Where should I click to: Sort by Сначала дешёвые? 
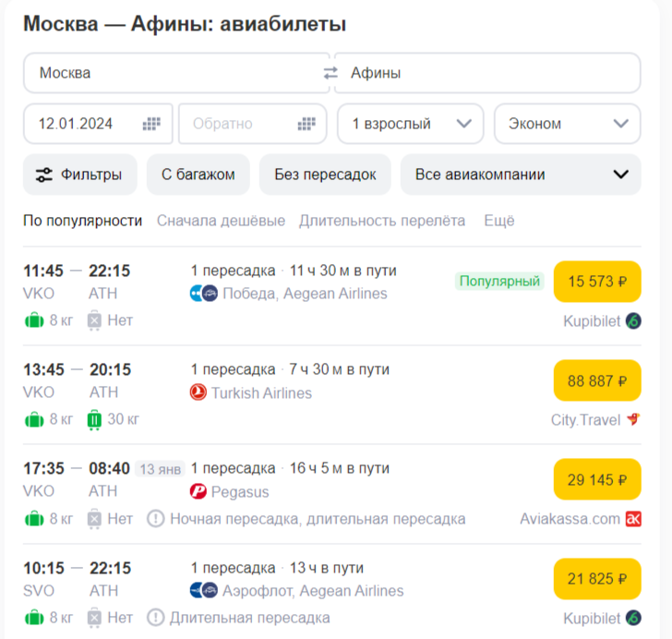click(221, 221)
